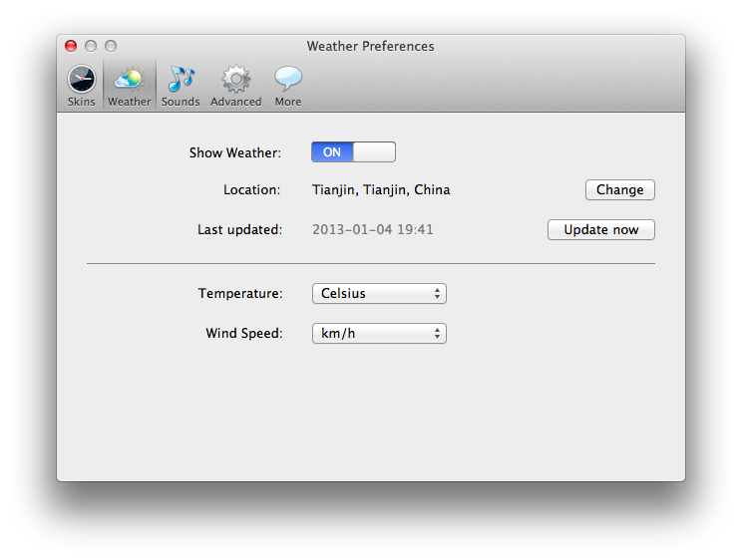Open the Skins preferences tab
The image size is (742, 560).
pyautogui.click(x=82, y=86)
